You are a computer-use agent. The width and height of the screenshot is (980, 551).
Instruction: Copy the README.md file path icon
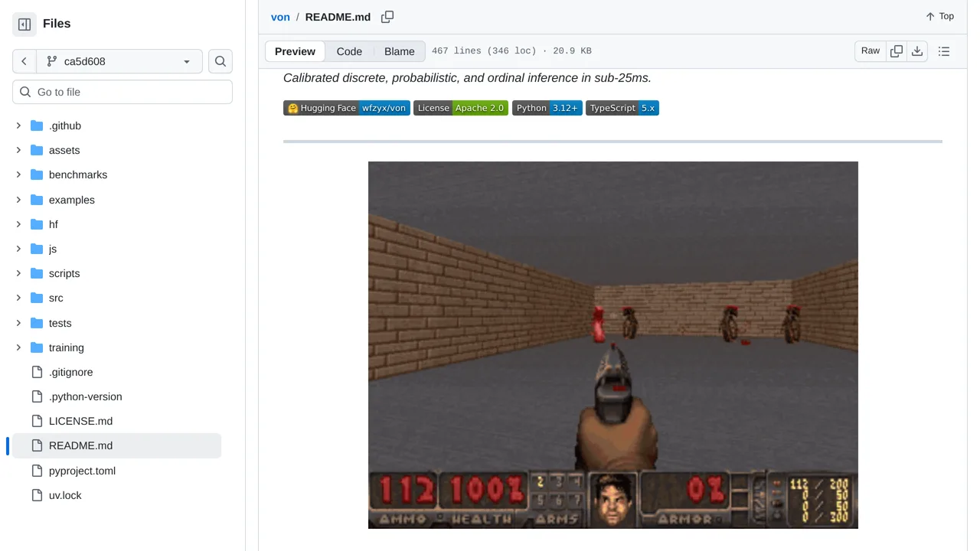pos(387,17)
